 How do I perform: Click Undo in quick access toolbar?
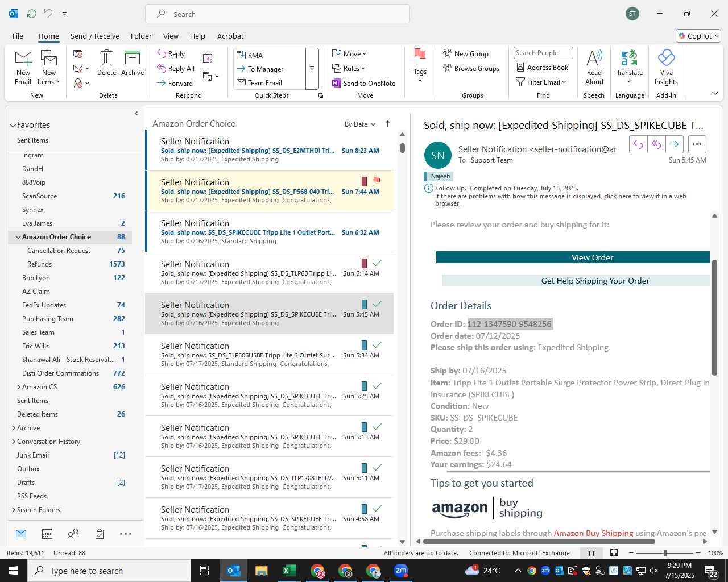click(x=48, y=14)
